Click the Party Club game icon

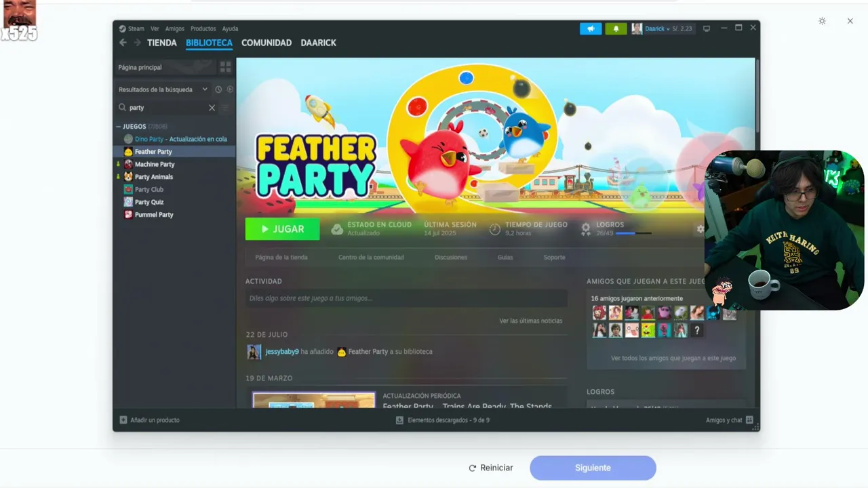tap(128, 190)
